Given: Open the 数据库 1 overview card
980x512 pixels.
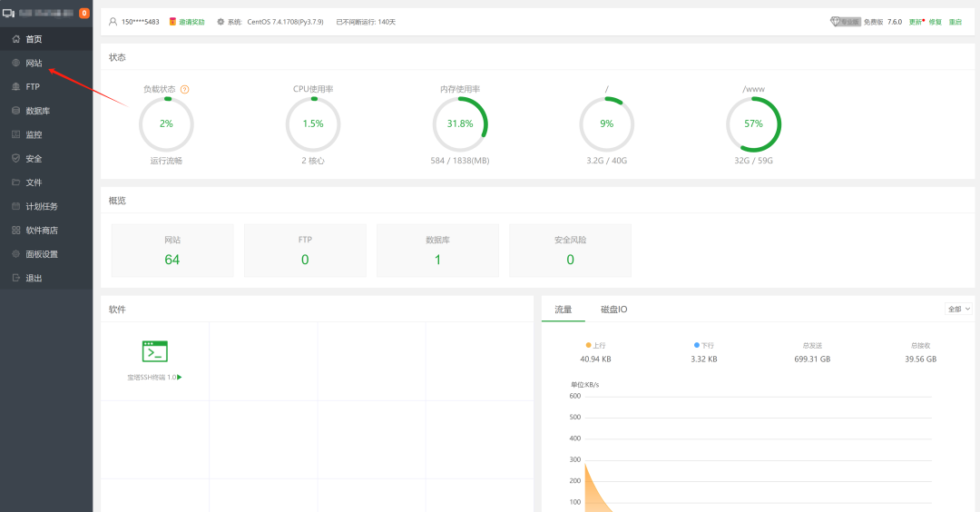Looking at the screenshot, I should pyautogui.click(x=437, y=251).
